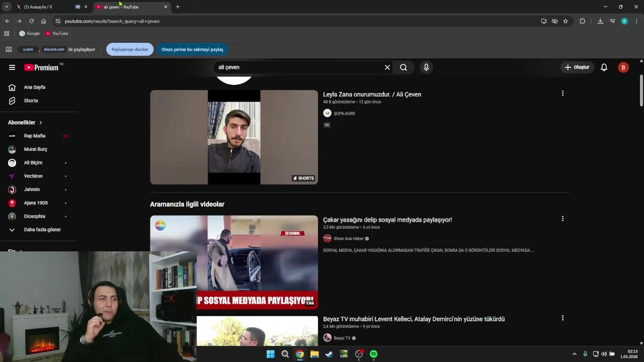Click Beyaz TV channel avatar

click(x=327, y=338)
